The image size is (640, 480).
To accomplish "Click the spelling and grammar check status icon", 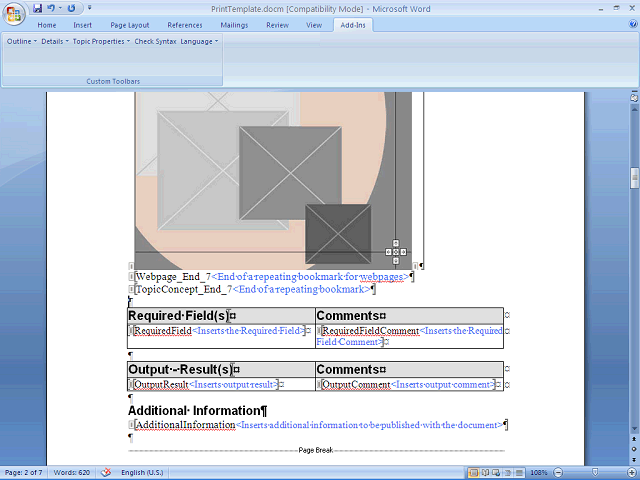I will tap(106, 473).
